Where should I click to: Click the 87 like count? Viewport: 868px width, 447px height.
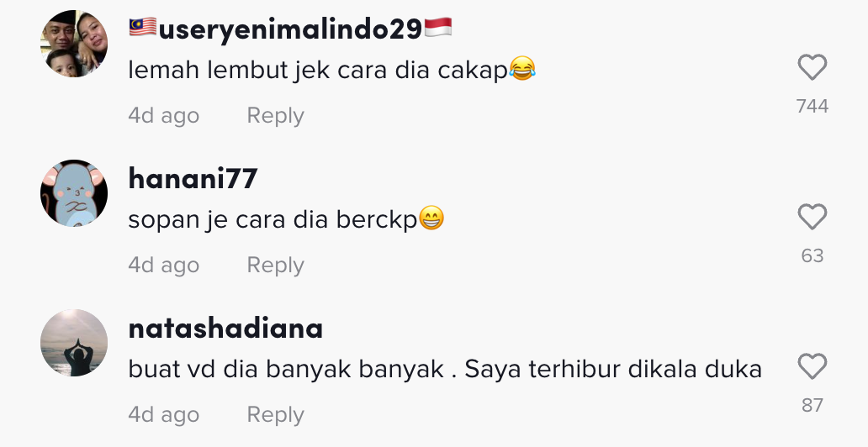point(812,406)
